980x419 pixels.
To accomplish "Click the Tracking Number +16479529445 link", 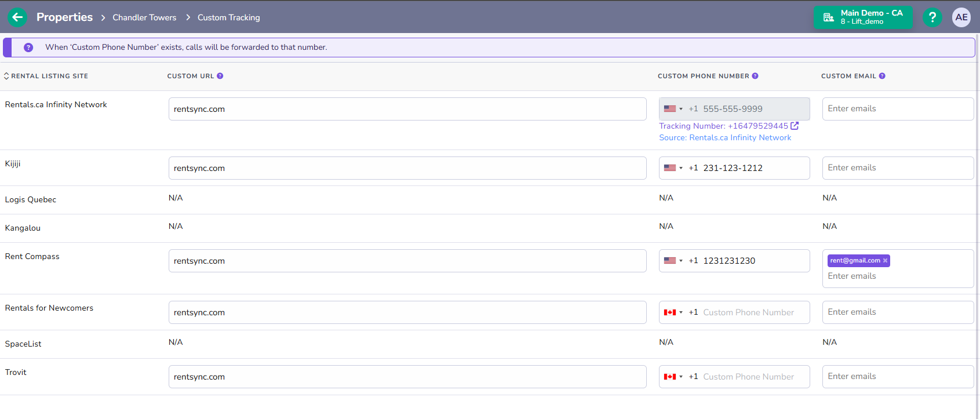I will pos(723,126).
